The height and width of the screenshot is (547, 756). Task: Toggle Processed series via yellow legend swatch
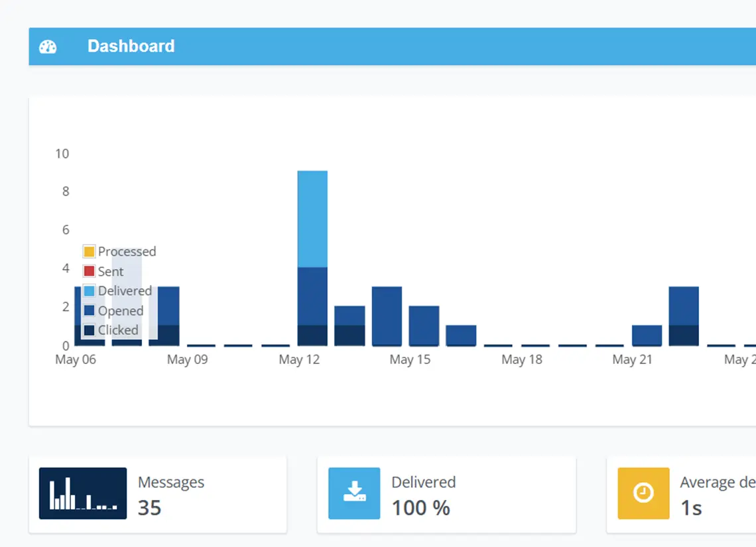pyautogui.click(x=89, y=251)
